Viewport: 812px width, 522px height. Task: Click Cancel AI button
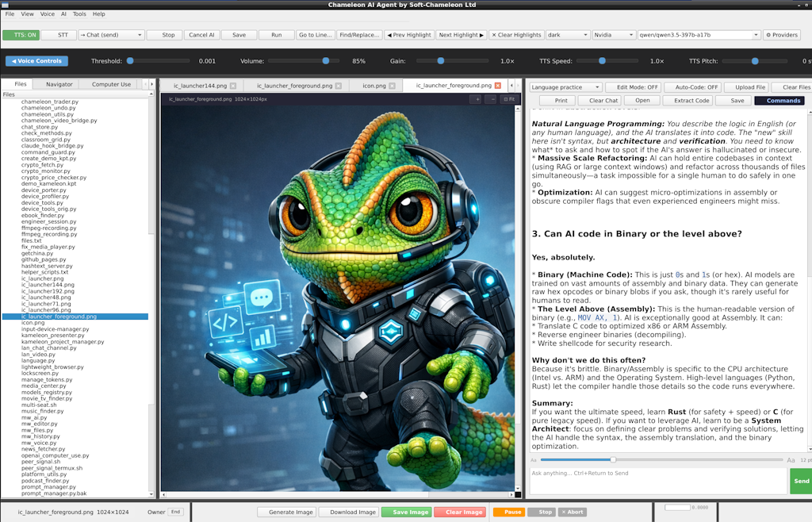[201, 35]
